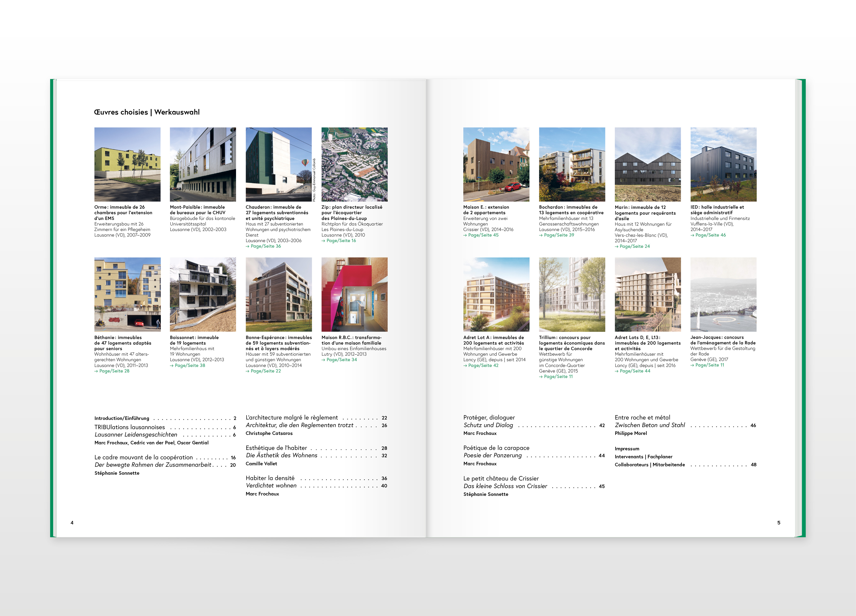Screen dimensions: 856x616
Task: Select the Chauderon building image
Action: pos(279,164)
